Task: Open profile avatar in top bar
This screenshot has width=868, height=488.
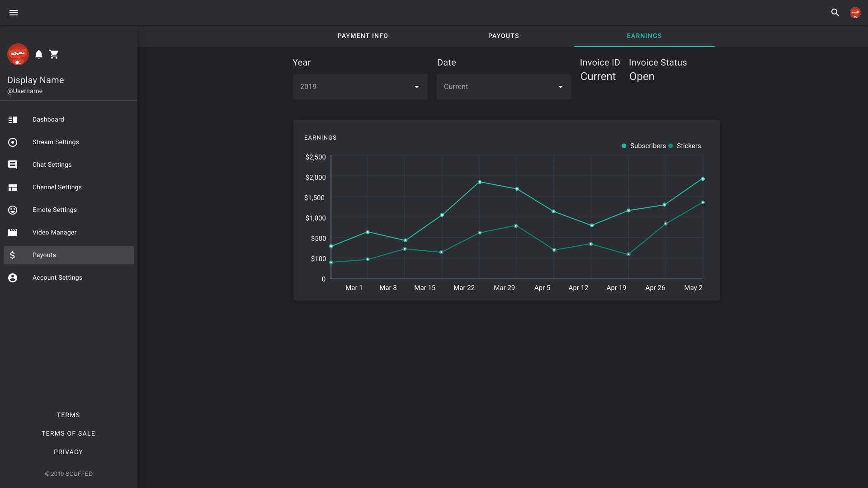Action: pyautogui.click(x=855, y=13)
